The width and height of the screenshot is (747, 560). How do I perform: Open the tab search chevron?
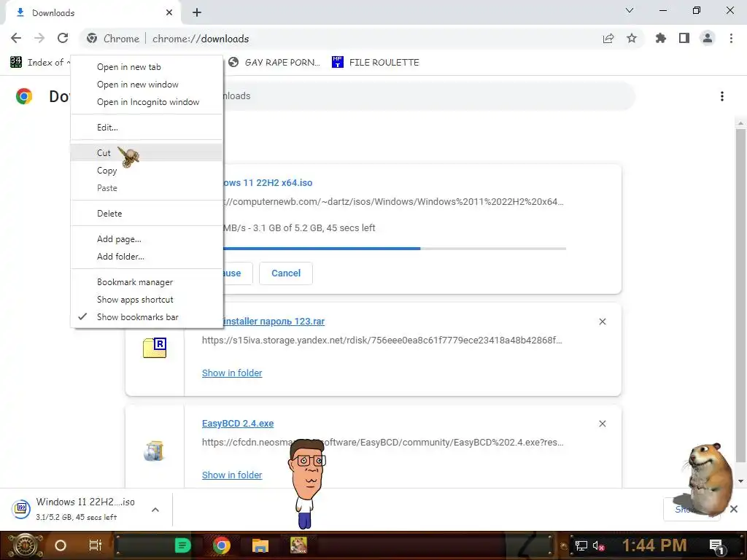630,10
